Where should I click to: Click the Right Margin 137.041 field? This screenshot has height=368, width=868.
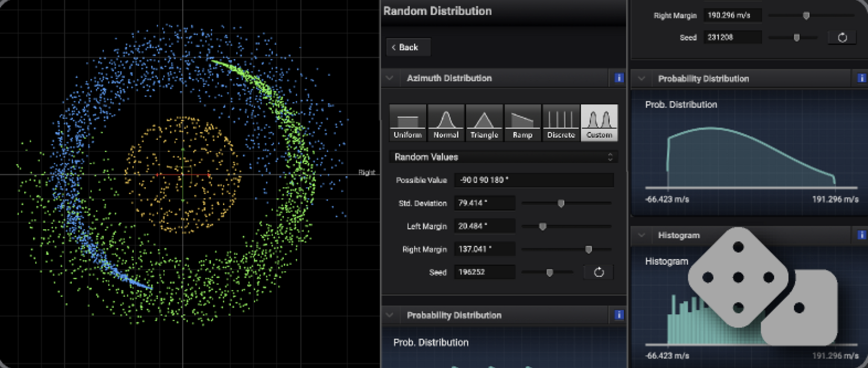(484, 249)
